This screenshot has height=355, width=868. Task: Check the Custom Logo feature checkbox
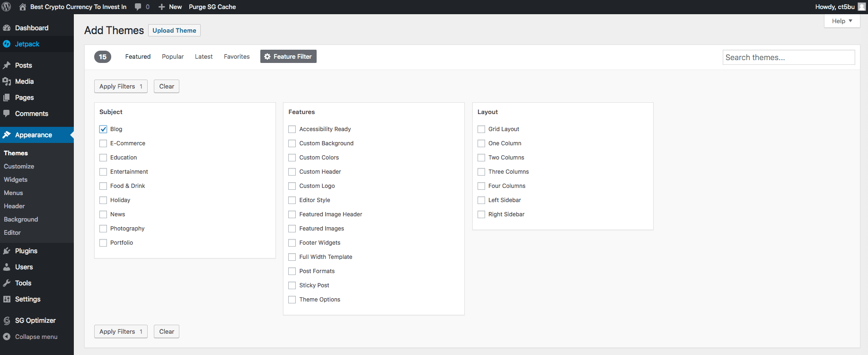click(292, 186)
